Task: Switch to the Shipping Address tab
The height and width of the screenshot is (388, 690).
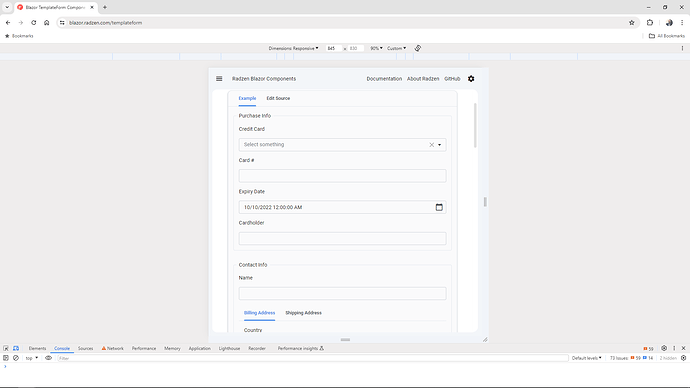Action: tap(303, 313)
